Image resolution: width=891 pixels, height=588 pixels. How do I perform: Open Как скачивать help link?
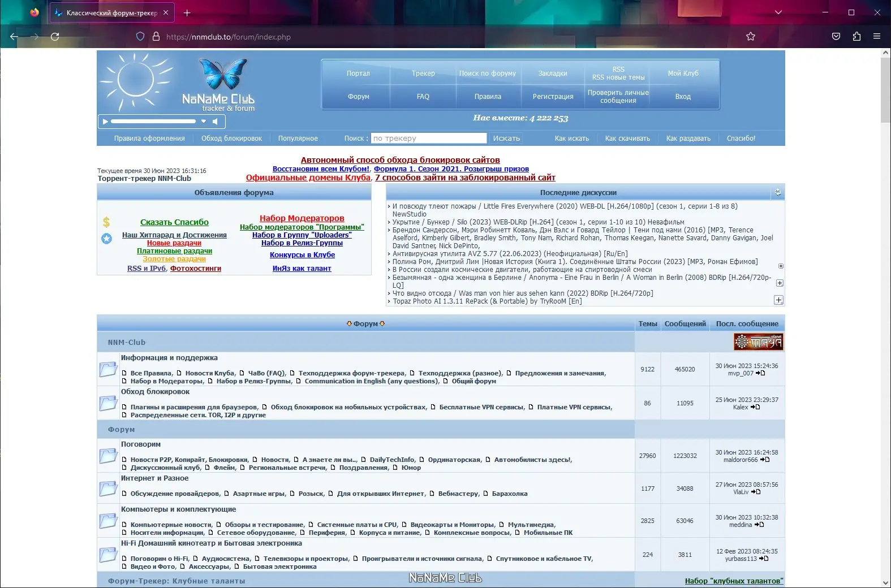pos(627,139)
